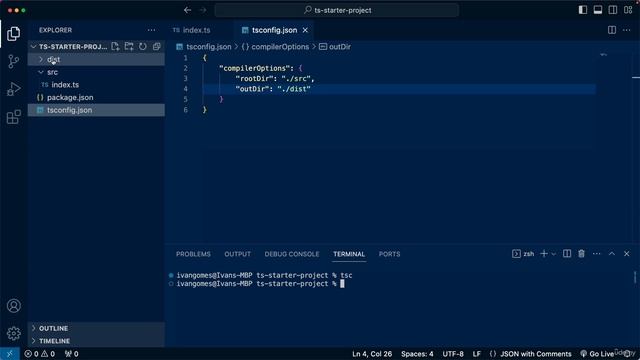
Task: Open the Explorer views and more actions menu
Action: [x=151, y=30]
